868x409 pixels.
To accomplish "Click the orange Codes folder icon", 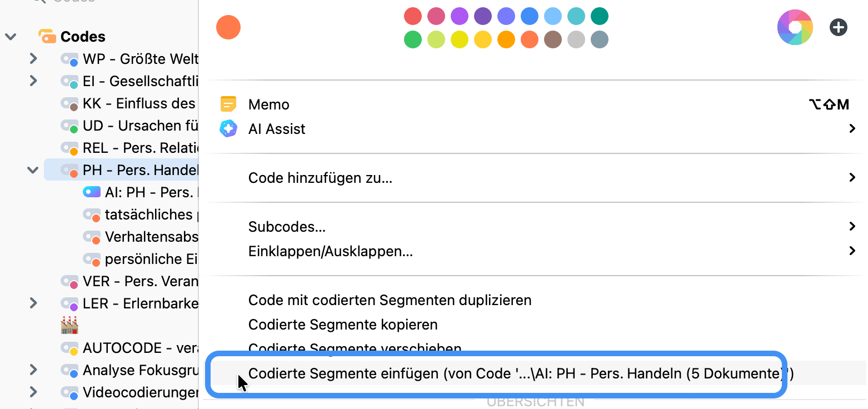I will pos(47,36).
